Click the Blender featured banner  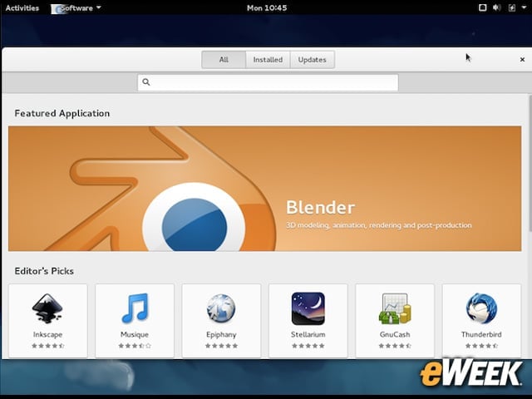coord(264,189)
